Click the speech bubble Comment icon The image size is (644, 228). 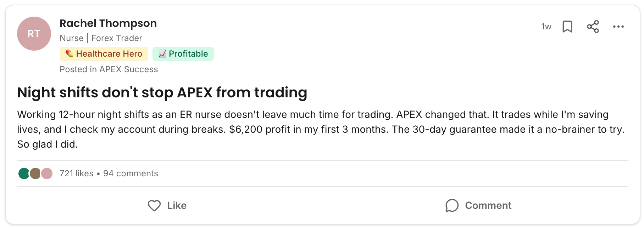[452, 205]
